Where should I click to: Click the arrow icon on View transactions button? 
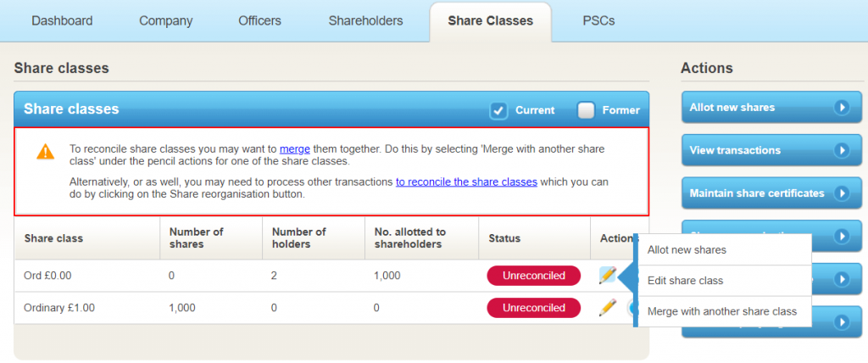[x=841, y=150]
